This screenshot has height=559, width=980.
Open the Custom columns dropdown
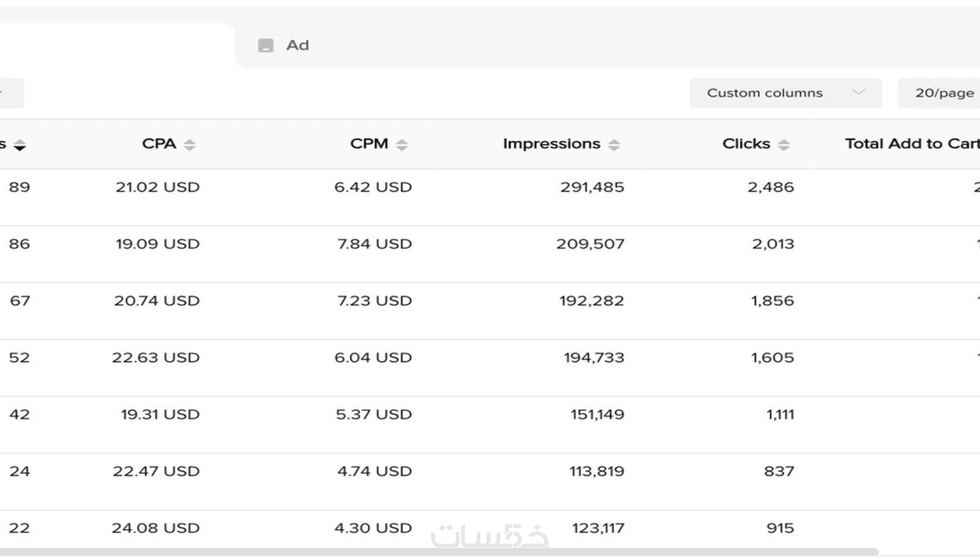(785, 93)
